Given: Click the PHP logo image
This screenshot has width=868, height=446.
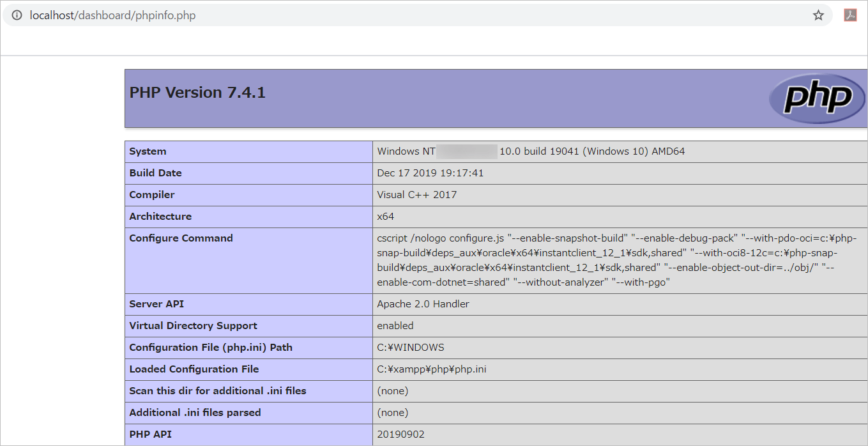Looking at the screenshot, I should click(x=818, y=98).
